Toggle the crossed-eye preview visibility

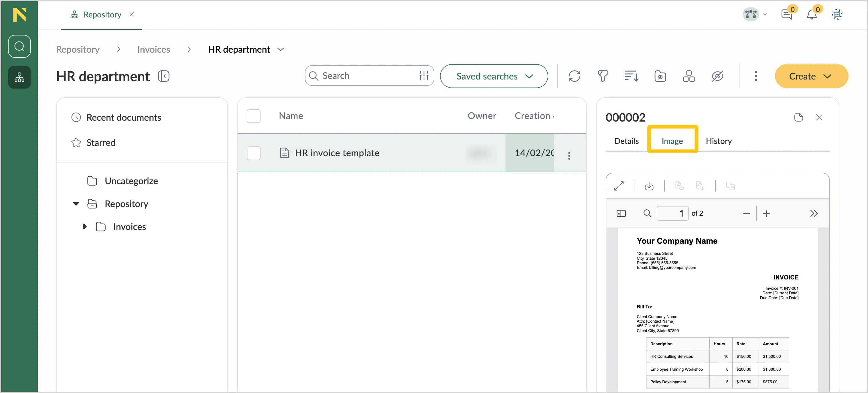717,76
